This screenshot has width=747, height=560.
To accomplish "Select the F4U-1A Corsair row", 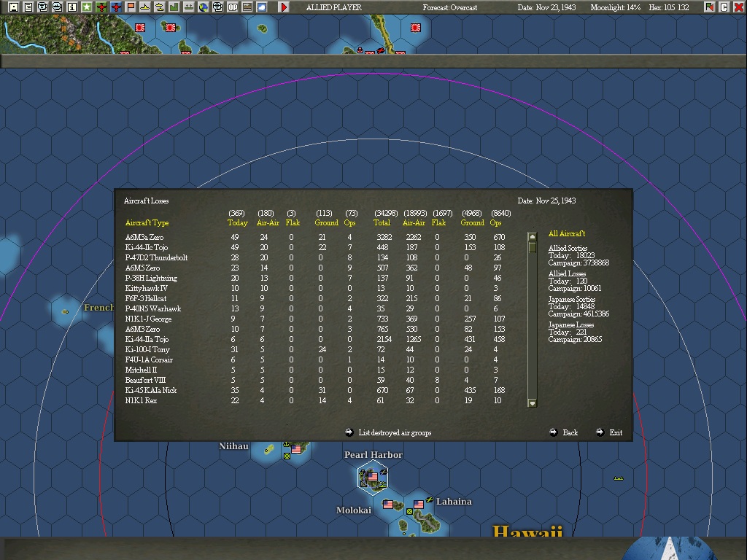I will coord(315,359).
